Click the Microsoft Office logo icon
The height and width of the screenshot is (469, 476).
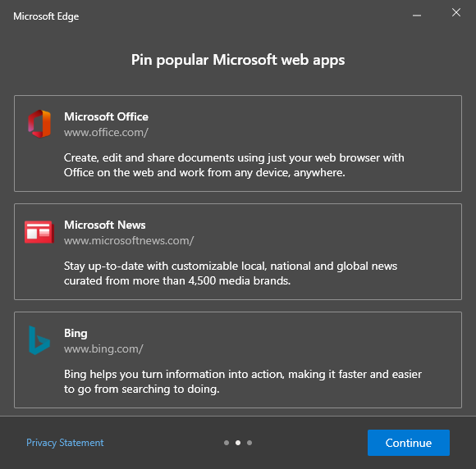tap(39, 124)
